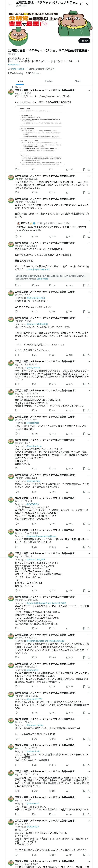Select the Posts tab
The width and height of the screenshot is (98, 868).
pyautogui.click(x=20, y=81)
